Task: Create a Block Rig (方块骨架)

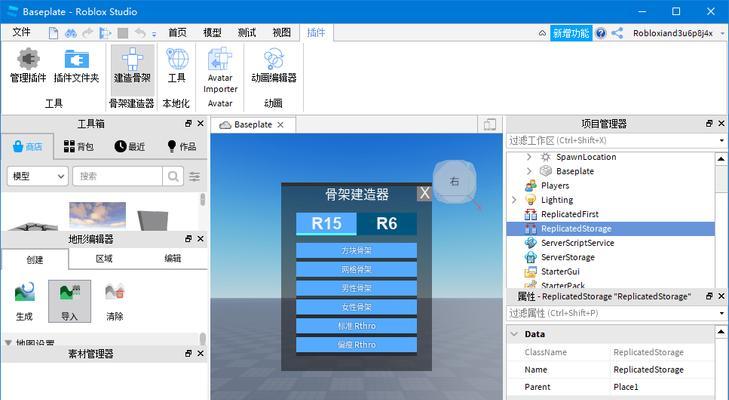Action: 356,251
